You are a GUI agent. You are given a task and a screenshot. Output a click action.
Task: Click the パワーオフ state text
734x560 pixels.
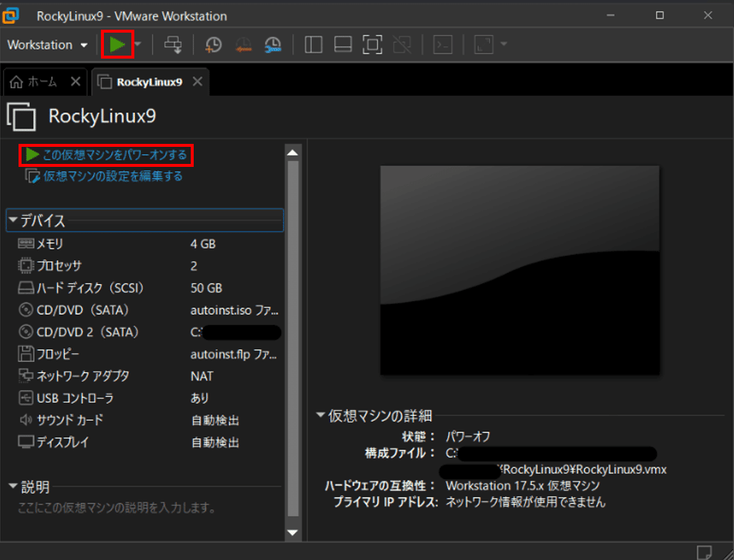click(468, 436)
